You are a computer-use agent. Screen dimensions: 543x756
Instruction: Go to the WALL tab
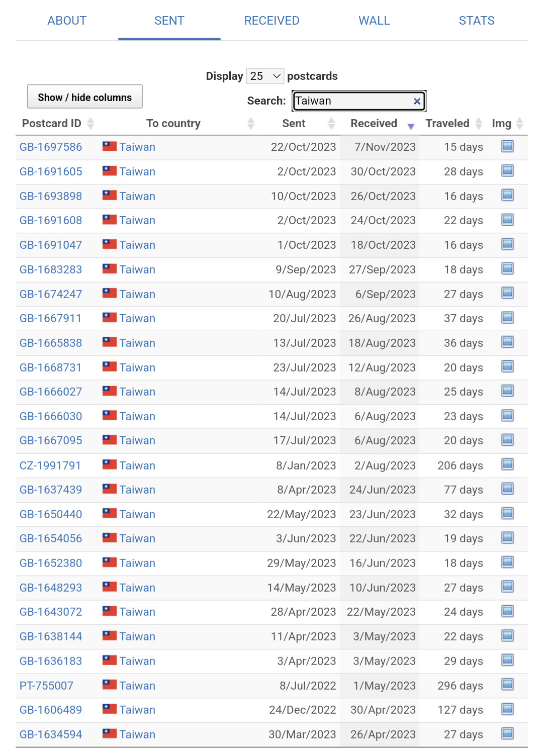374,21
